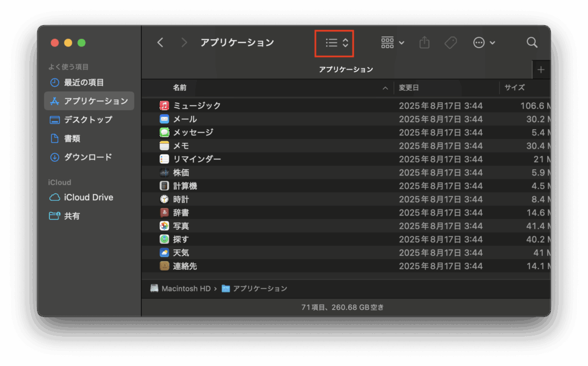588x366 pixels.
Task: Select デスクトップ in the sidebar
Action: click(88, 120)
